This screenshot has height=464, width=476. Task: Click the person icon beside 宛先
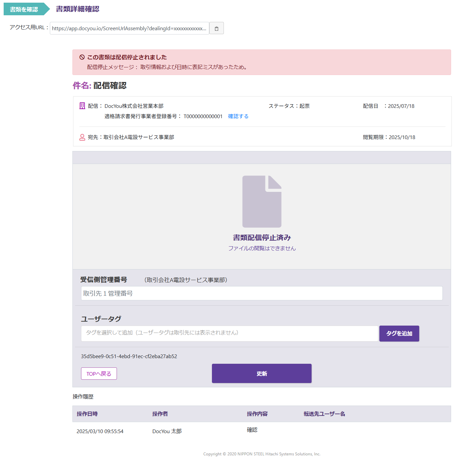click(x=82, y=137)
